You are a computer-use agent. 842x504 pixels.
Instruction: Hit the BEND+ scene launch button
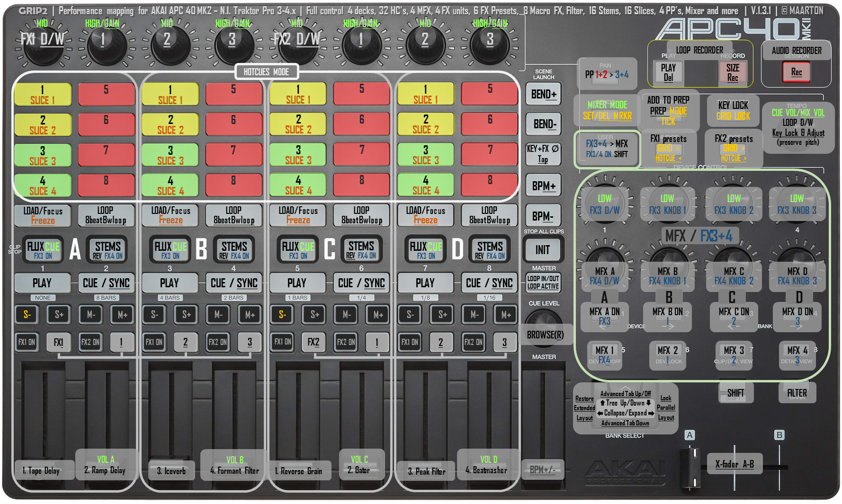pyautogui.click(x=543, y=94)
